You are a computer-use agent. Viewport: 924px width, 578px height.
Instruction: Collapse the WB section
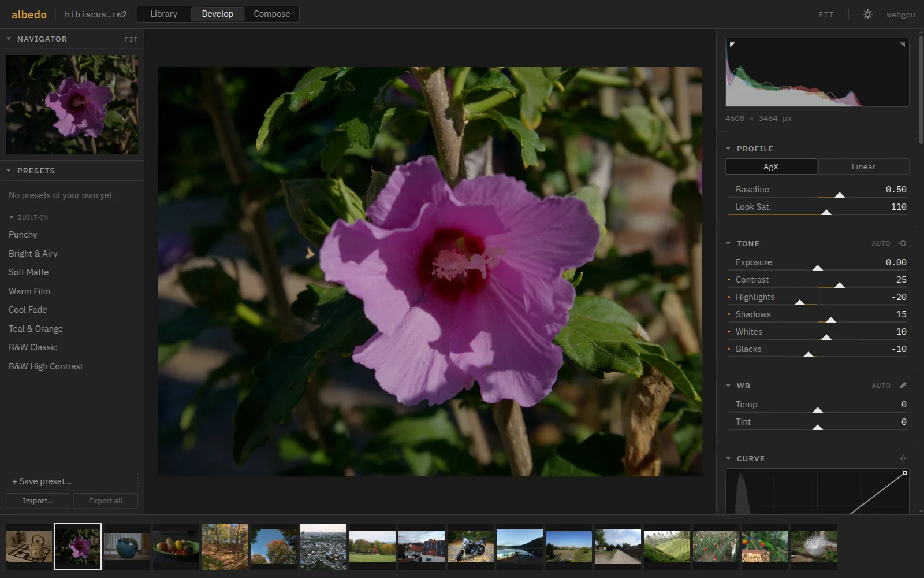coord(728,386)
